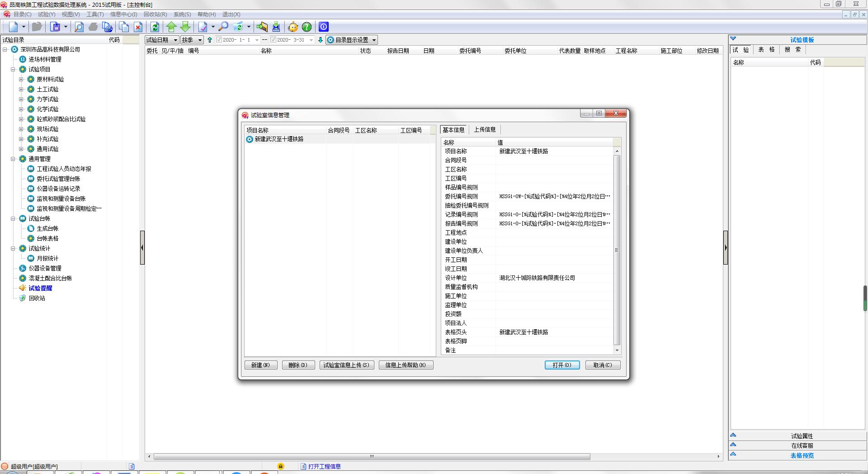Toggle the start date 2020-1-1 checkbox
This screenshot has width=868, height=474.
coord(219,40)
